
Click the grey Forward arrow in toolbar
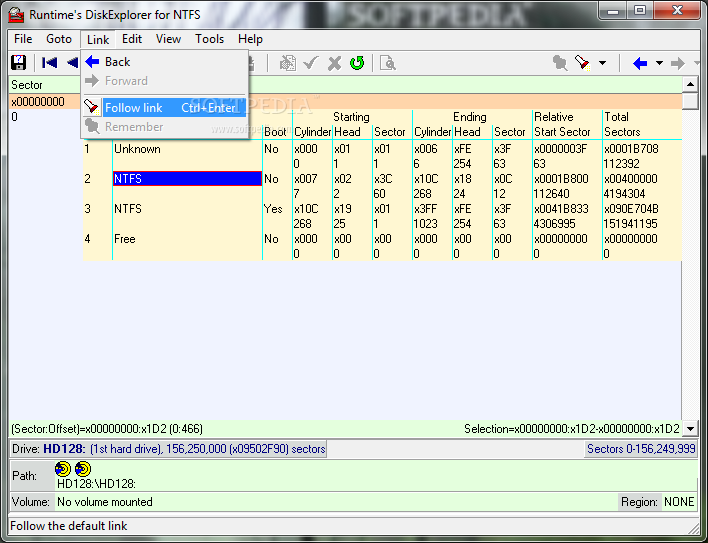pyautogui.click(x=678, y=63)
